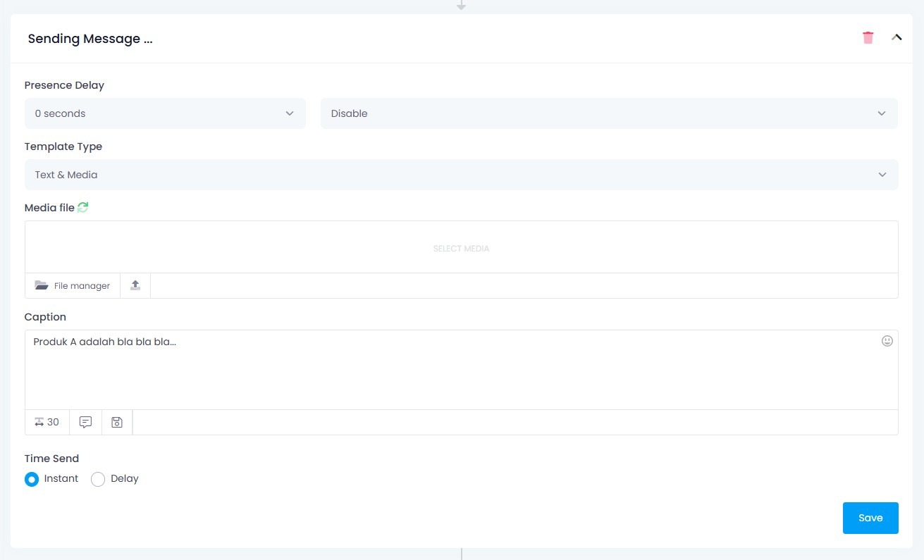Viewport: 924px width, 560px height.
Task: Refresh the media file list
Action: tap(83, 207)
